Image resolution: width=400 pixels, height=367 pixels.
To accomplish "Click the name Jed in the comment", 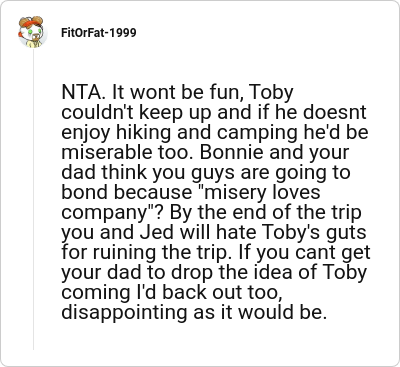I will 156,232.
